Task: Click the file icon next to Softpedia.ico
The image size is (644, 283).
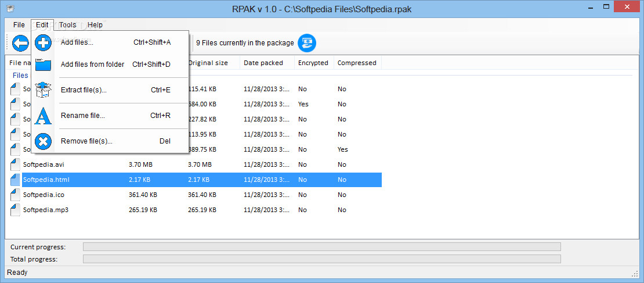Action: coord(15,195)
